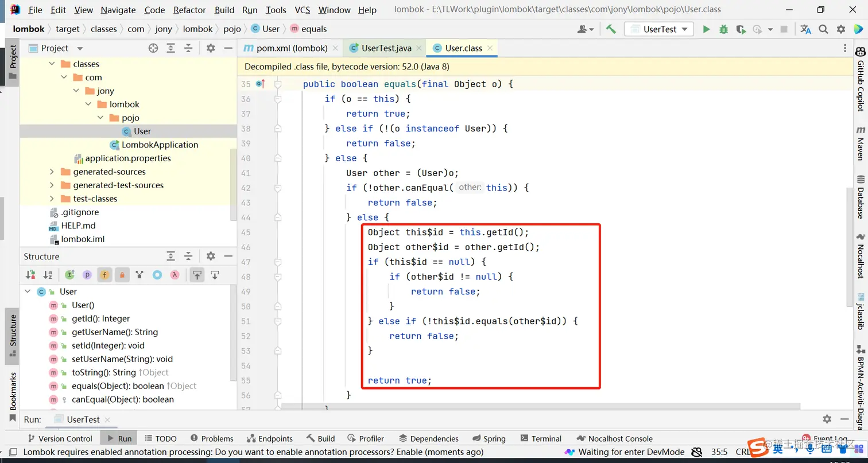Click the Lombok annotation processing status message

(x=253, y=452)
